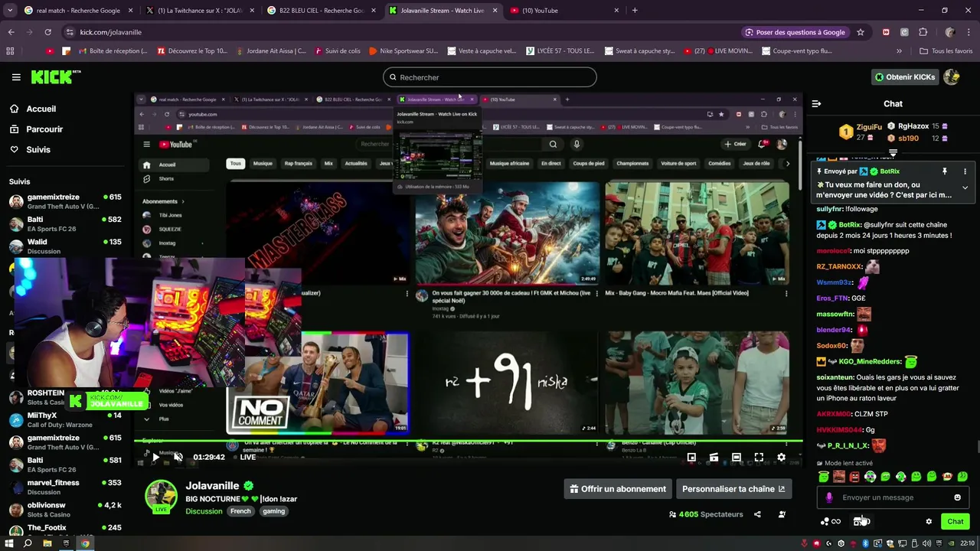The width and height of the screenshot is (980, 551).
Task: Open a new browser tab
Action: (x=634, y=11)
